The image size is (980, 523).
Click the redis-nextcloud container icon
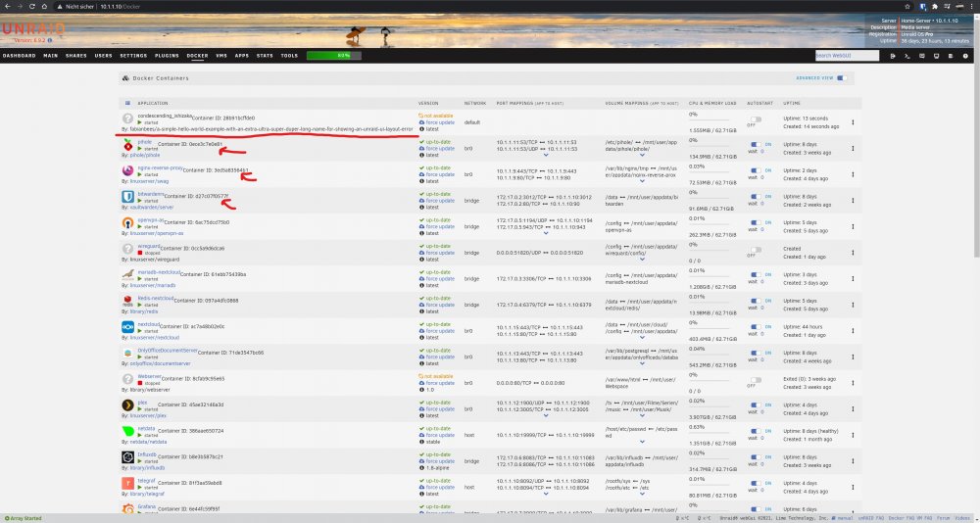coord(127,302)
